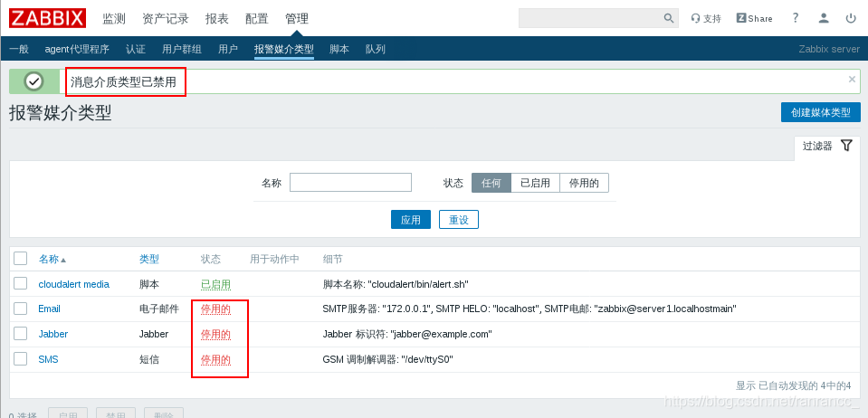Toggle 停用的 status of Email
Viewport: 868px width, 418px height.
coord(215,309)
